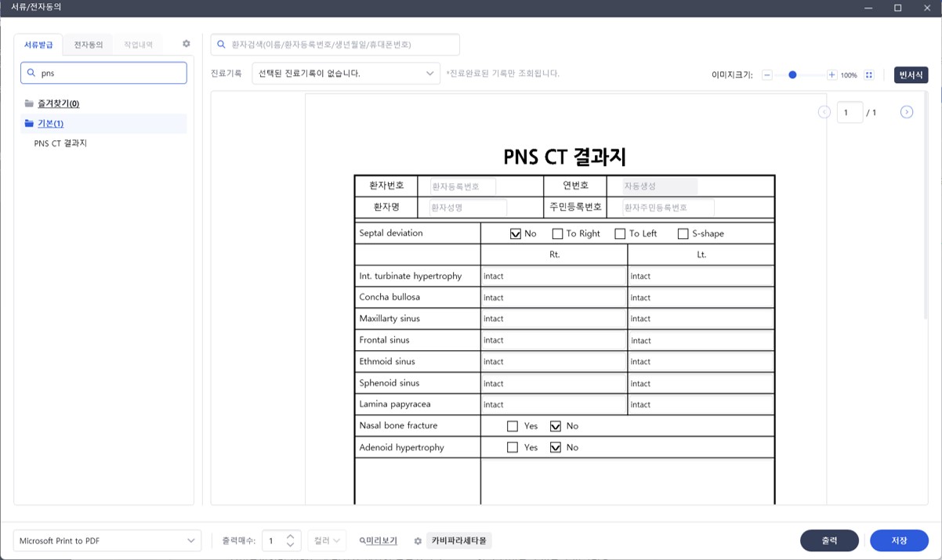Viewport: 942px width, 560px height.
Task: Click the 빈서식 blank form button
Action: 911,74
